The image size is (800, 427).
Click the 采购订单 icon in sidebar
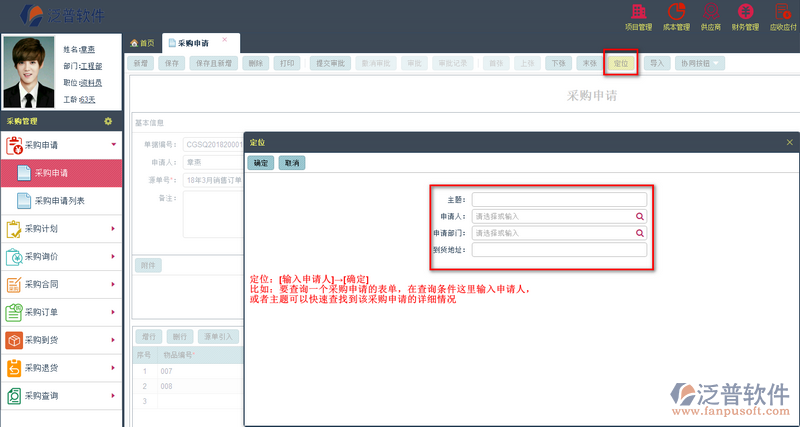(14, 312)
